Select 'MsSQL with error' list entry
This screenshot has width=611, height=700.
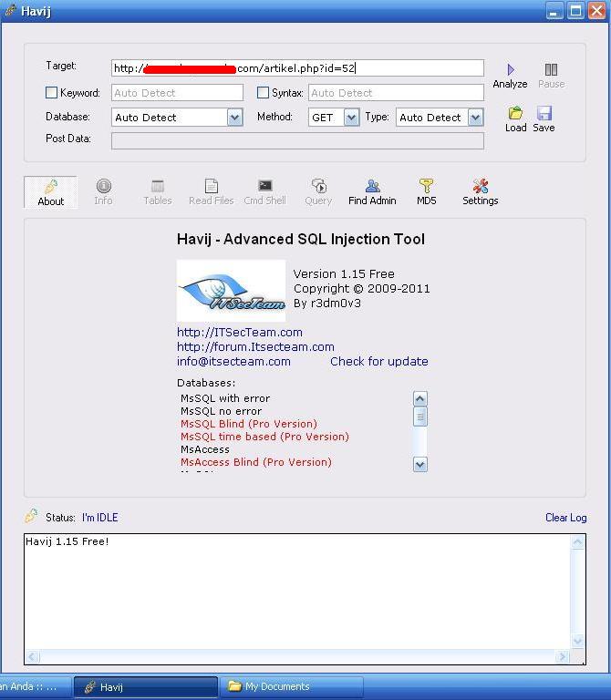(225, 398)
